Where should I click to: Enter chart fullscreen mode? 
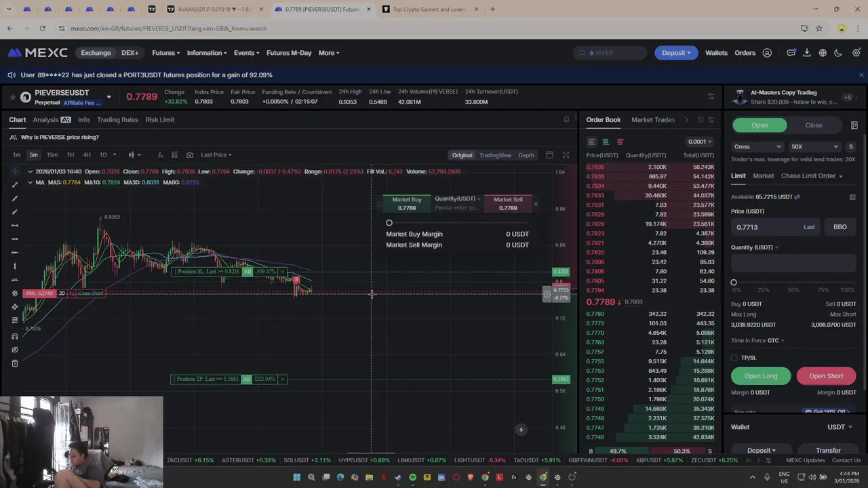click(x=566, y=155)
